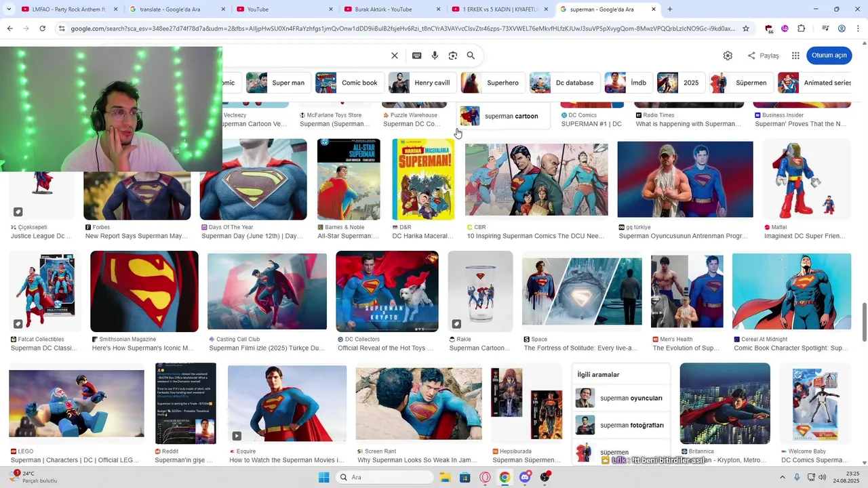Click the purple round extension icon

(x=785, y=28)
